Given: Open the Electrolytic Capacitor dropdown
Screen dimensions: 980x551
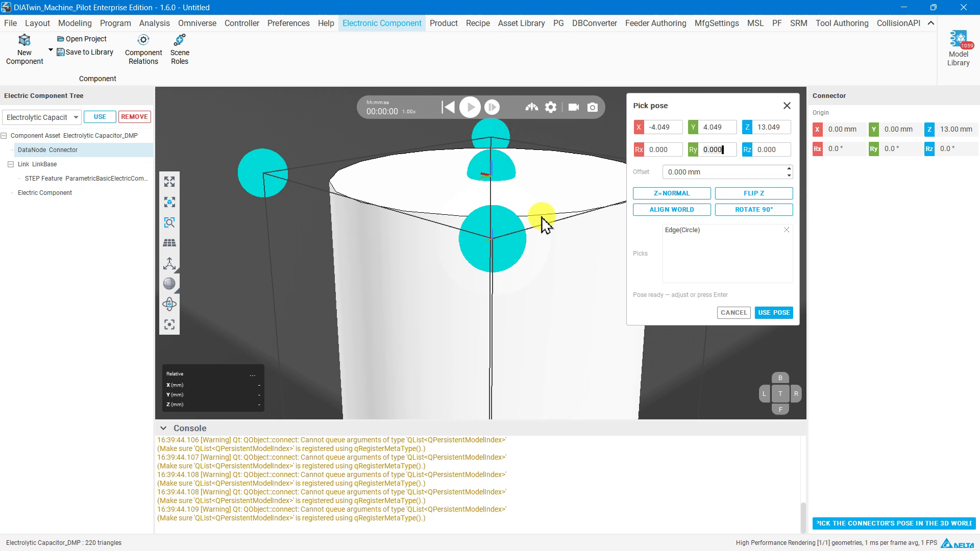Looking at the screenshot, I should [x=42, y=117].
